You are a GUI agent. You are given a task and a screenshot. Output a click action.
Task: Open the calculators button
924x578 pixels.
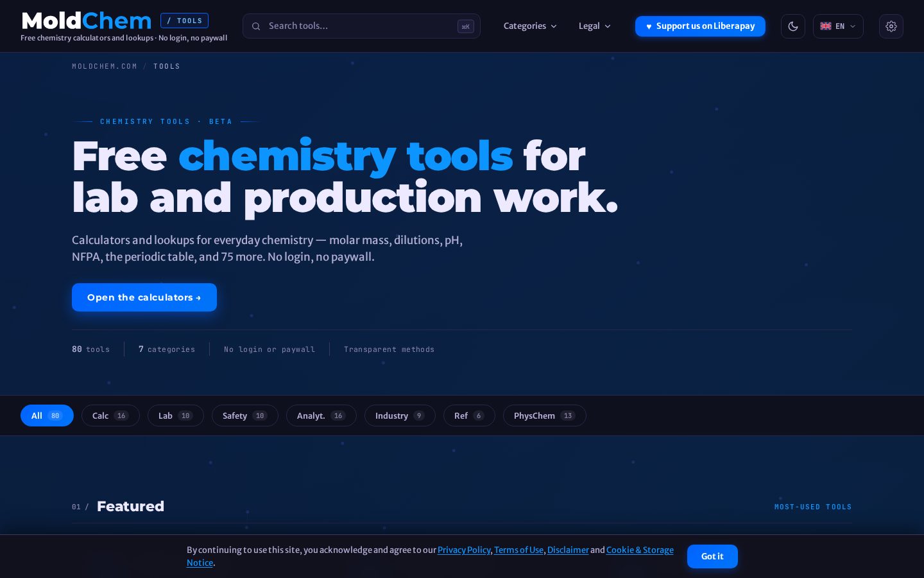(144, 297)
